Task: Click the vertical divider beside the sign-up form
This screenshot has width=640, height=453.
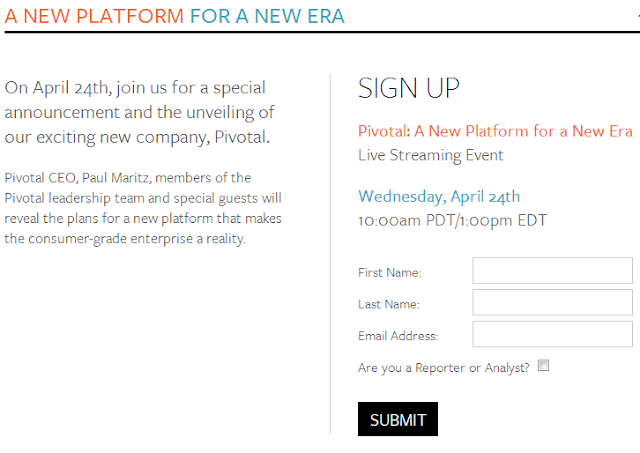Action: click(x=330, y=253)
